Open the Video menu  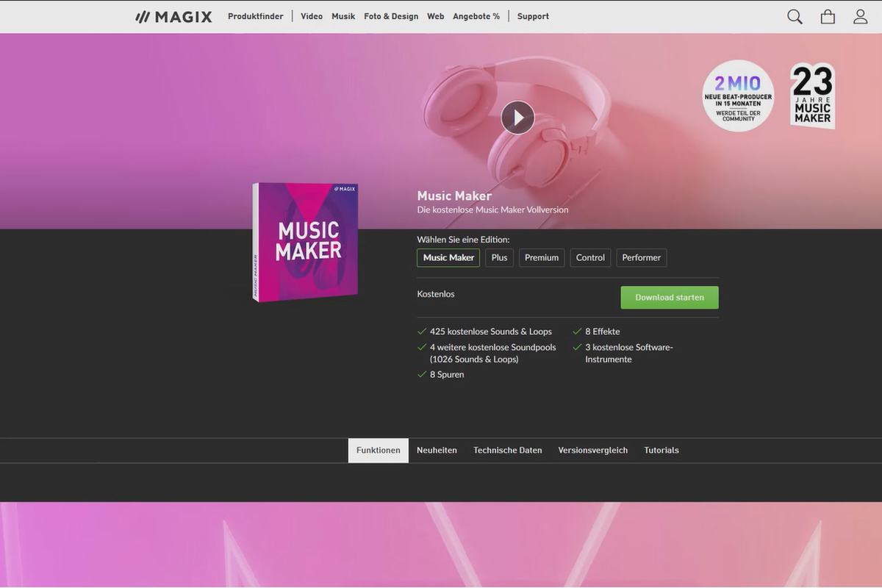(312, 16)
